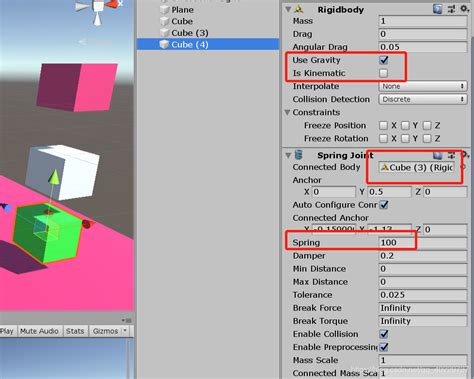Open the Interpolate dropdown
Image resolution: width=474 pixels, height=379 pixels.
coord(423,86)
